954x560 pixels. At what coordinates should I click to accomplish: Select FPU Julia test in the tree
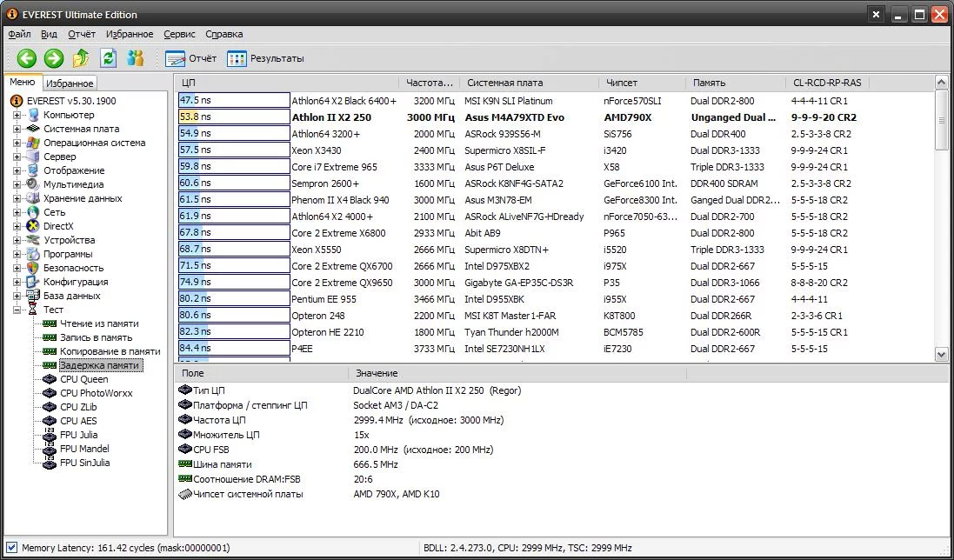click(x=78, y=435)
